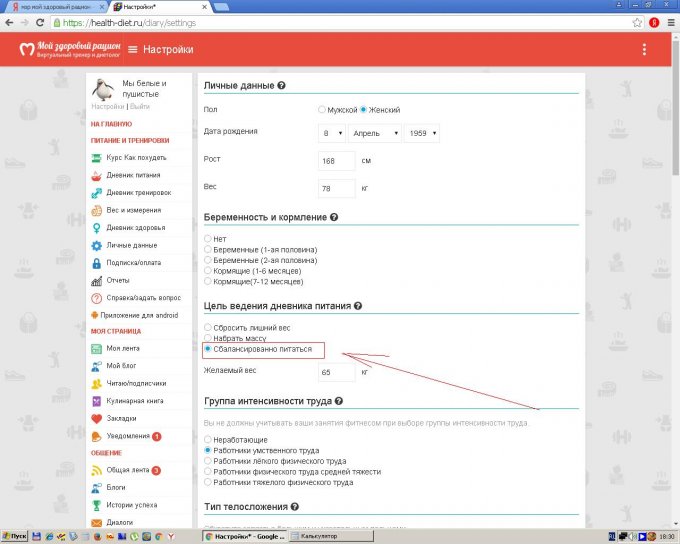Viewport: 680px width, 544px height.
Task: Click the Желаемый вес input field
Action: pyautogui.click(x=337, y=372)
